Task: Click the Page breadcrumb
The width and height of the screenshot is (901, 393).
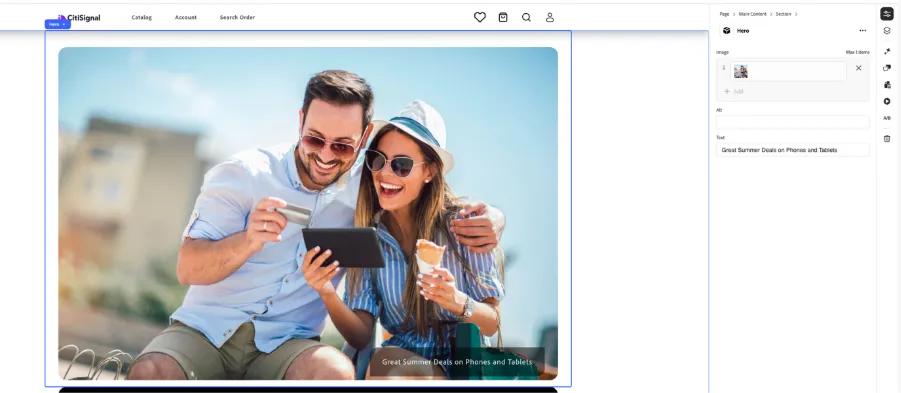Action: coord(724,14)
